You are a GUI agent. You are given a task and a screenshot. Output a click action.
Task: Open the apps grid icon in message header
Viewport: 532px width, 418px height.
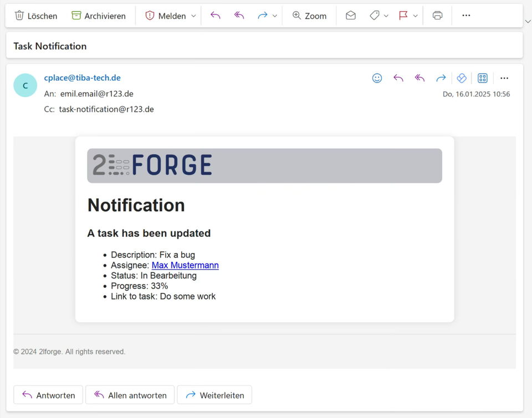pyautogui.click(x=482, y=78)
